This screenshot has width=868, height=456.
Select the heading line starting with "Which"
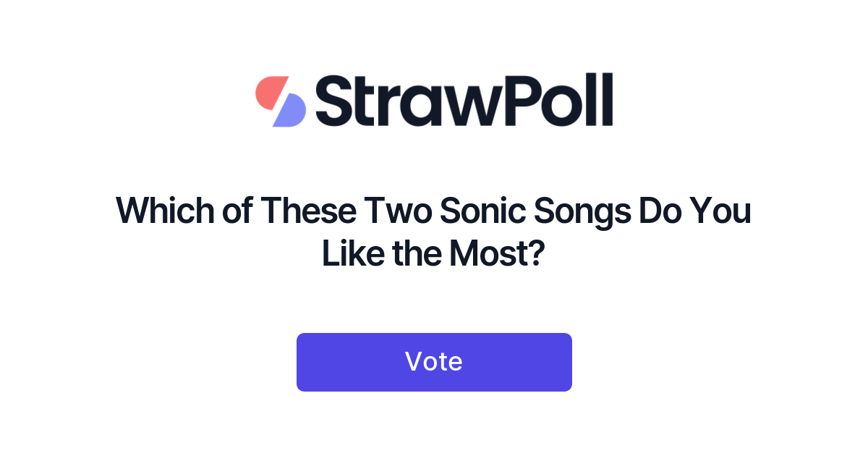pos(434,211)
